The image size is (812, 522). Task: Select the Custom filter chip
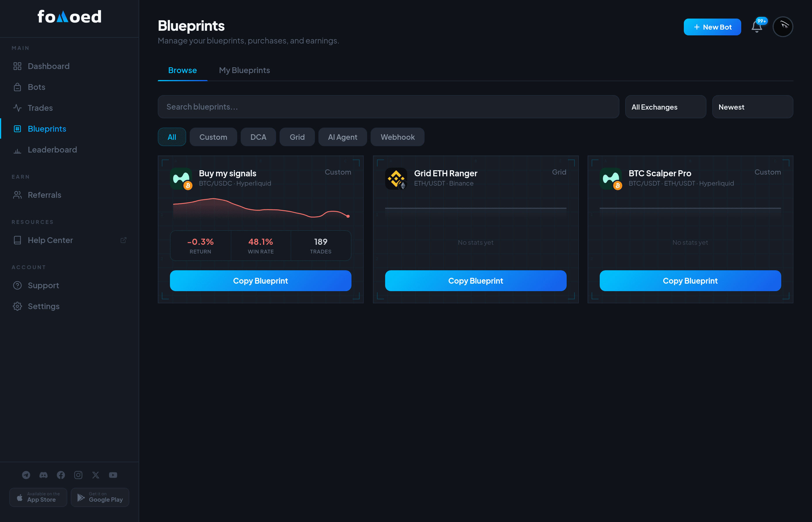click(x=213, y=137)
